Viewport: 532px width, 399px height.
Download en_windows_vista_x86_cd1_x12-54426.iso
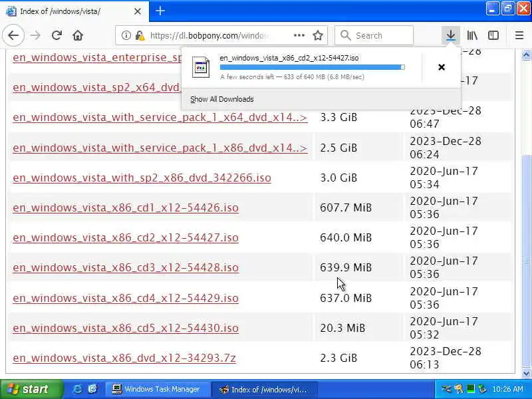126,207
